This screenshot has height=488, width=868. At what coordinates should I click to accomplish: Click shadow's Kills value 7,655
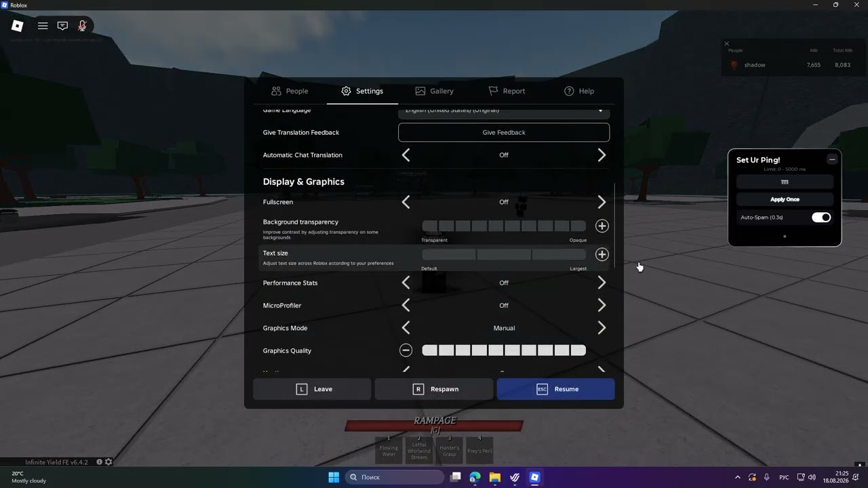coord(814,65)
